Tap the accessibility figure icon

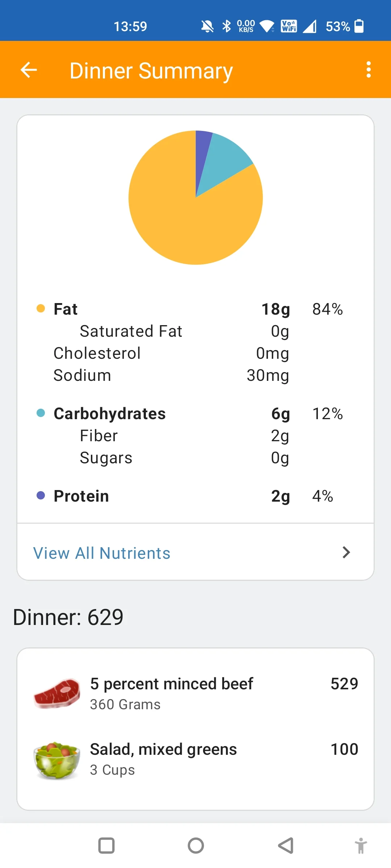click(x=361, y=846)
